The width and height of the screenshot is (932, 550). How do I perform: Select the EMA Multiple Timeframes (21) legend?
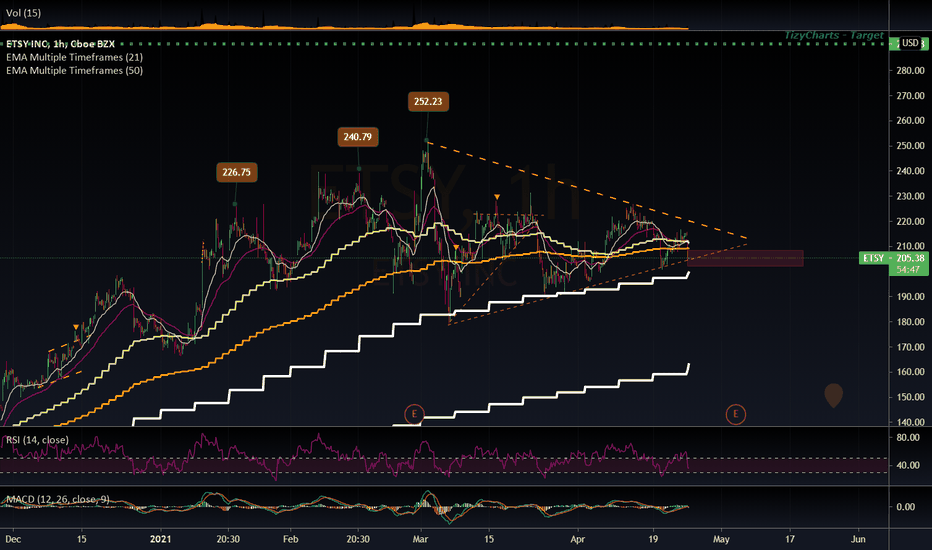[74, 57]
